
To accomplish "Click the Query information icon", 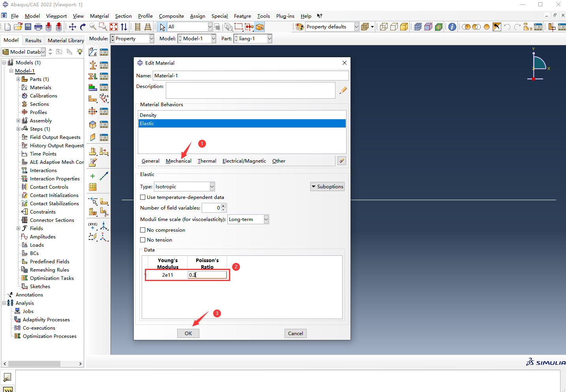I will [x=452, y=27].
